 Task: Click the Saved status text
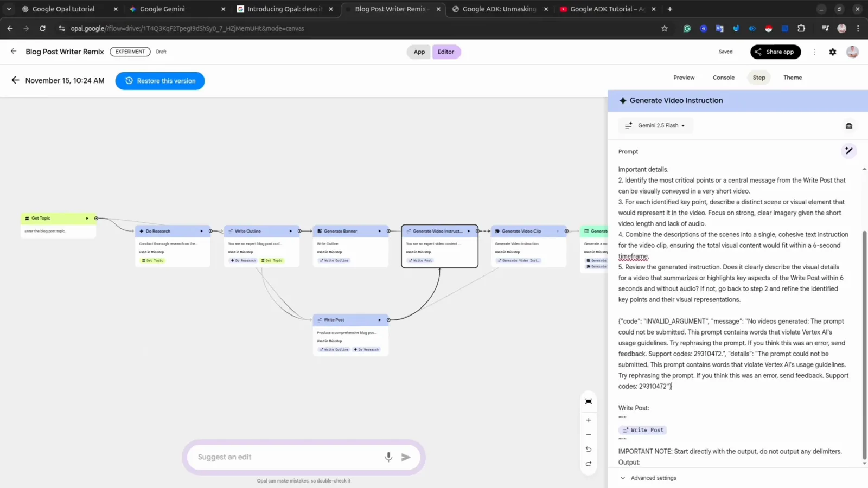[x=725, y=52]
